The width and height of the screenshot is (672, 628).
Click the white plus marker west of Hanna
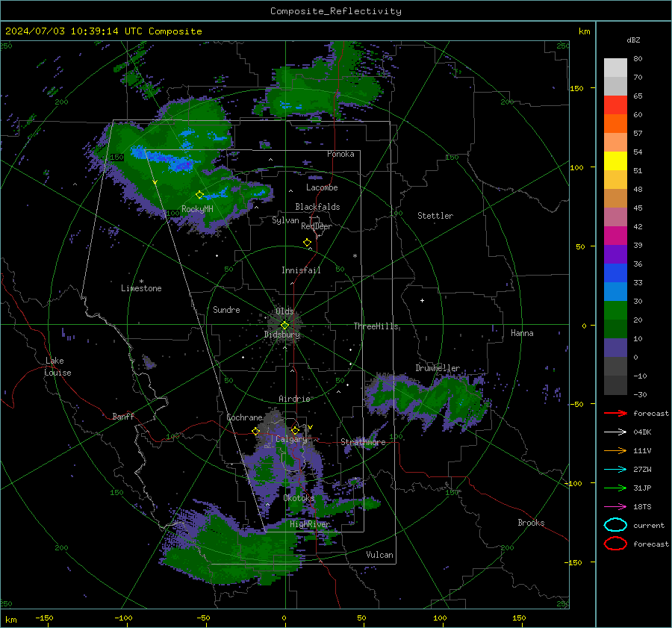(422, 300)
